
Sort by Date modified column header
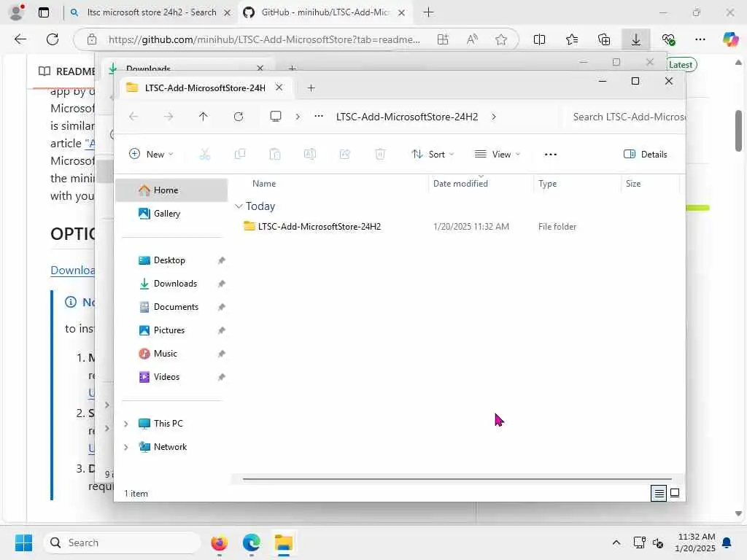tap(480, 183)
